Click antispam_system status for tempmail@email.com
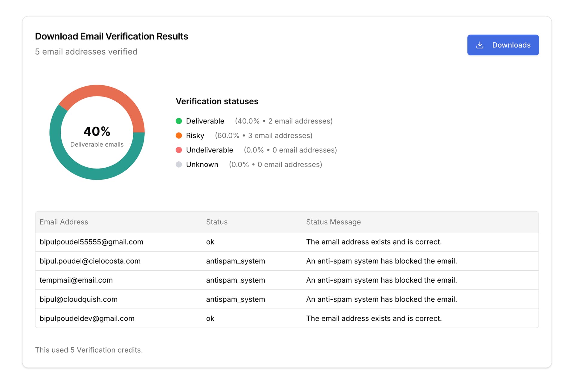This screenshot has height=392, width=574. [235, 280]
